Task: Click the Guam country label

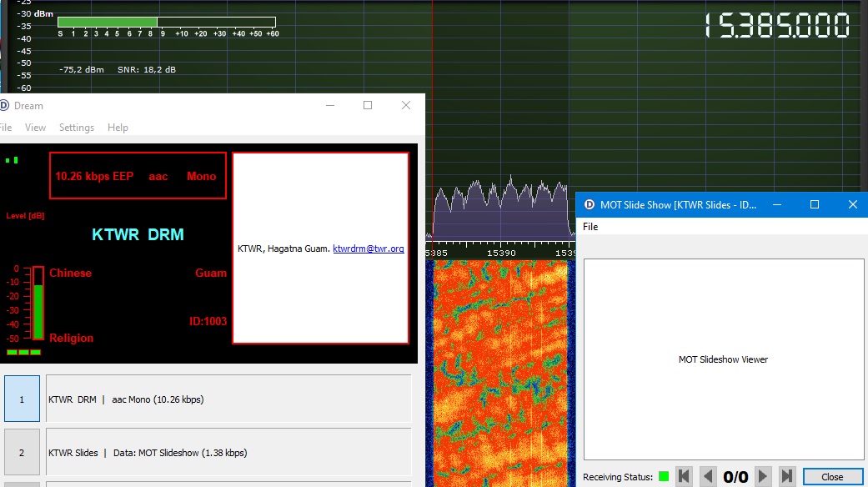Action: click(x=211, y=273)
